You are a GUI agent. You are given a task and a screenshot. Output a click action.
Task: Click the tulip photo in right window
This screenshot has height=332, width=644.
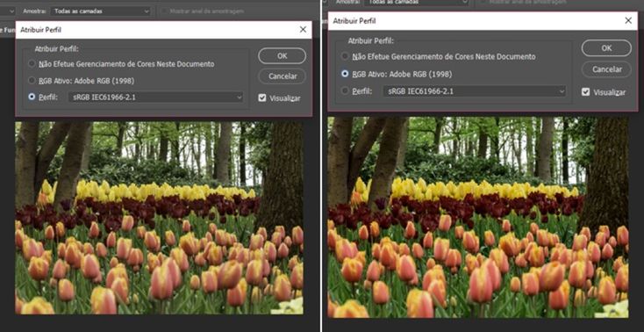pos(478,217)
